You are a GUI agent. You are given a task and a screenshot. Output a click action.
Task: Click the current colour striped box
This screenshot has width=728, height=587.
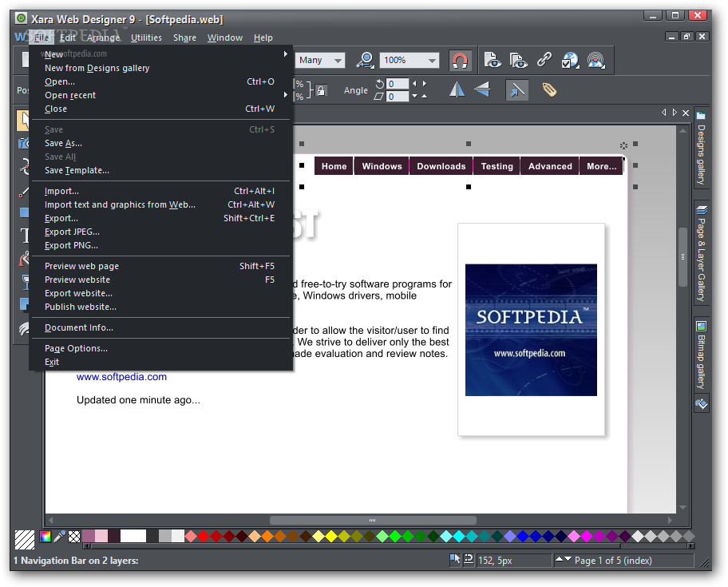[x=25, y=540]
